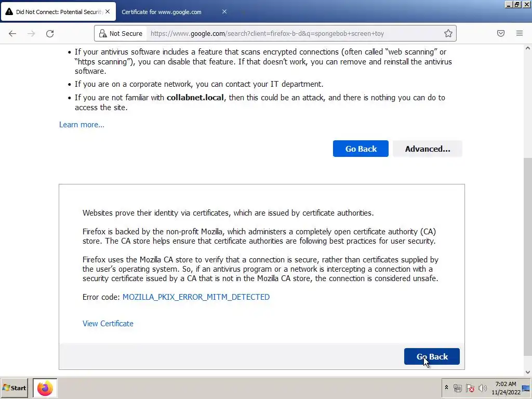Click the Advanced... button
This screenshot has height=399, width=532.
pyautogui.click(x=428, y=149)
